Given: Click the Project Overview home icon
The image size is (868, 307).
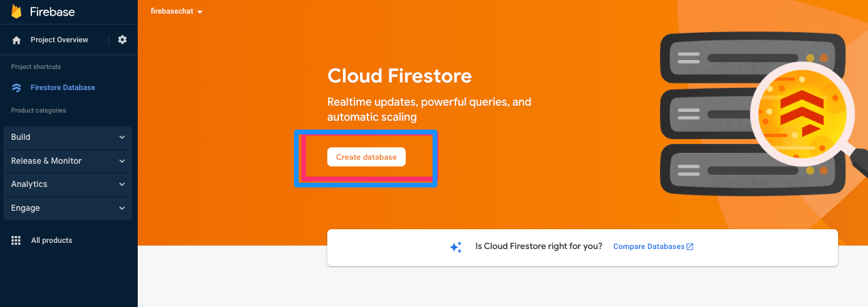Looking at the screenshot, I should 16,40.
